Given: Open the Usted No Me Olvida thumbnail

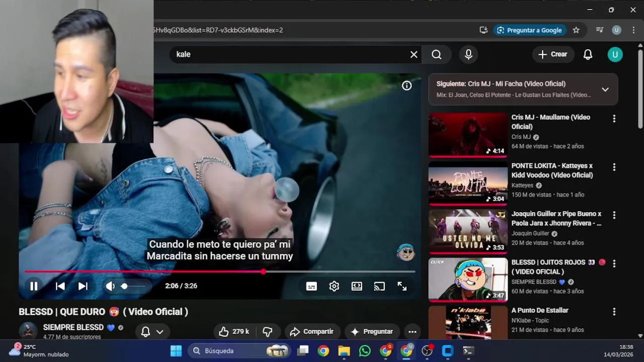Looking at the screenshot, I should pyautogui.click(x=468, y=231).
